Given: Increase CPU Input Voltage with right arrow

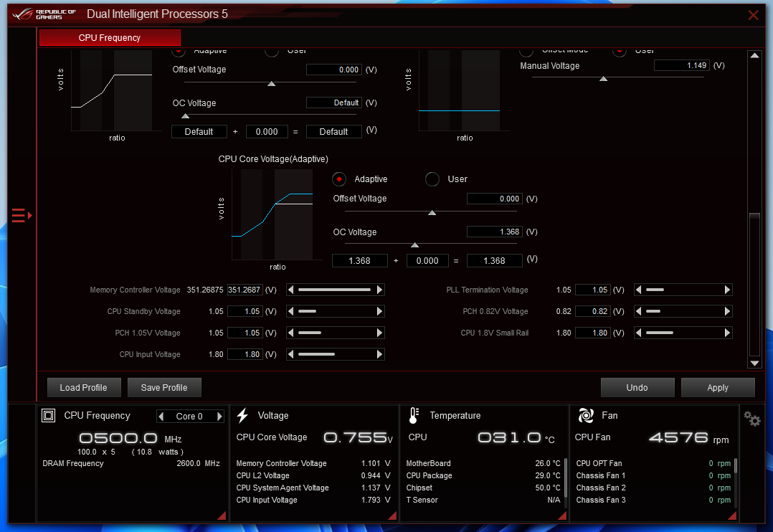Looking at the screenshot, I should (379, 354).
